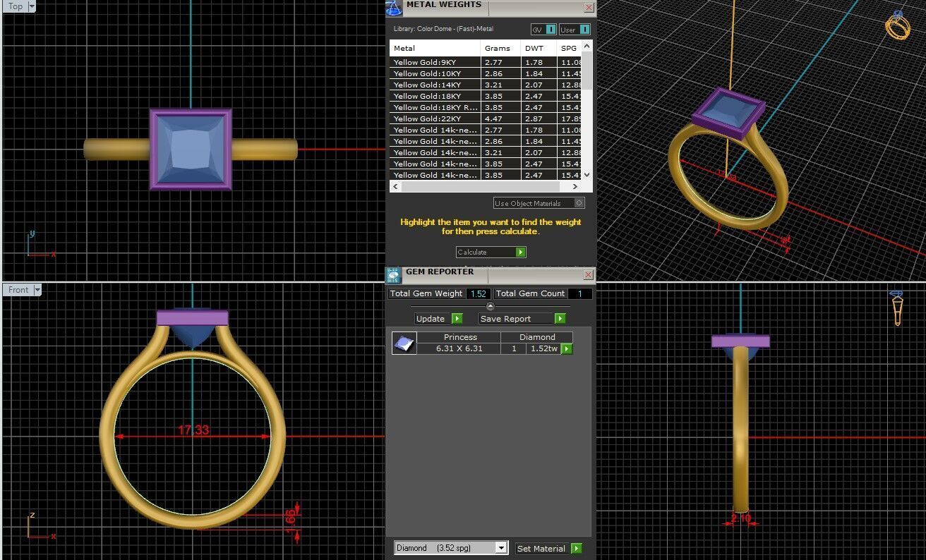Select the Yellow Gold:18KY row
Image resolution: width=926 pixels, height=560 pixels.
click(486, 96)
